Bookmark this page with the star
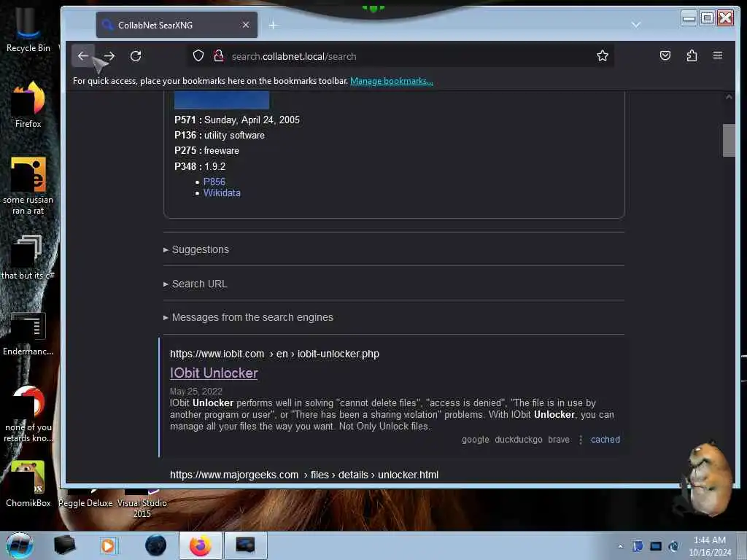Viewport: 747px width, 560px height. coord(602,56)
